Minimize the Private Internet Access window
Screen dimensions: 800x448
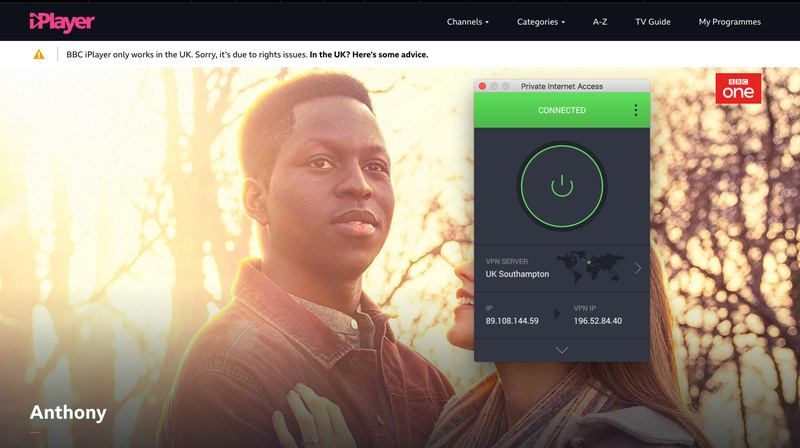click(x=494, y=86)
